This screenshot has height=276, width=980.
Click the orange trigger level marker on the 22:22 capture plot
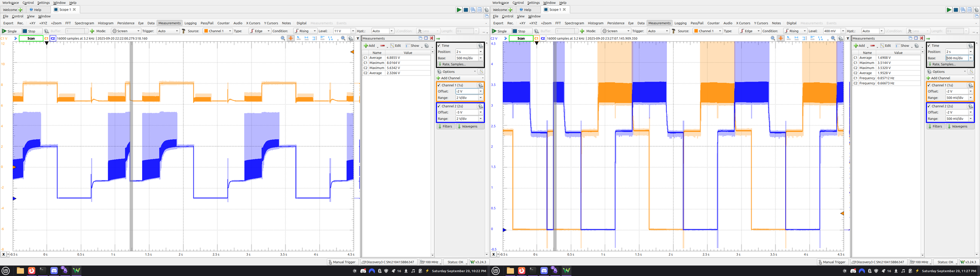pos(352,52)
